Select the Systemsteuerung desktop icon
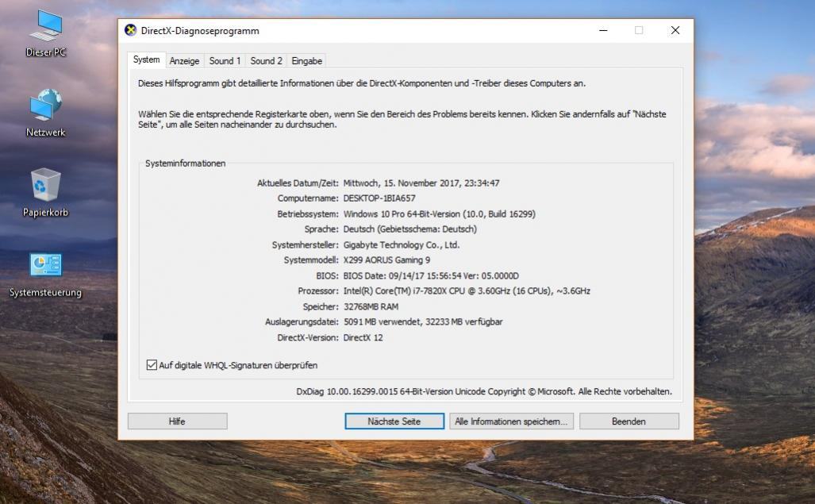The width and height of the screenshot is (815, 504). click(46, 275)
